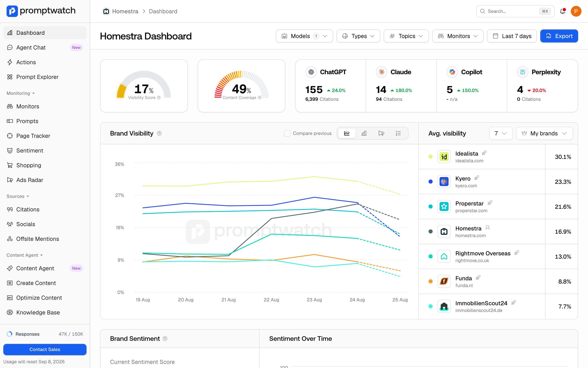Open Agent Chat in sidebar
Image resolution: width=588 pixels, height=368 pixels.
[45, 47]
